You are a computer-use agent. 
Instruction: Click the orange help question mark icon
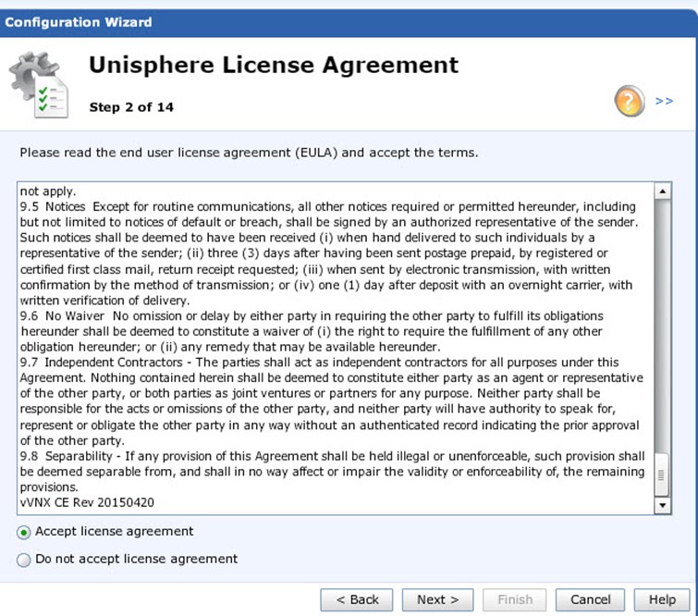[629, 101]
